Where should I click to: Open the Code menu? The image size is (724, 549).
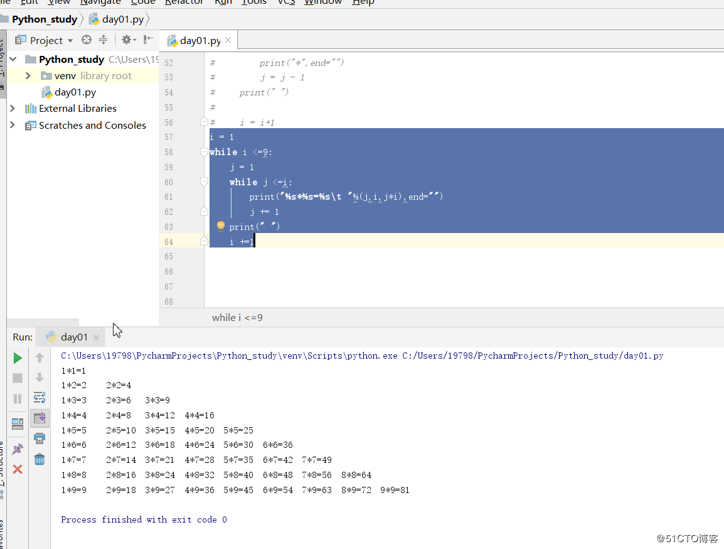pyautogui.click(x=143, y=2)
